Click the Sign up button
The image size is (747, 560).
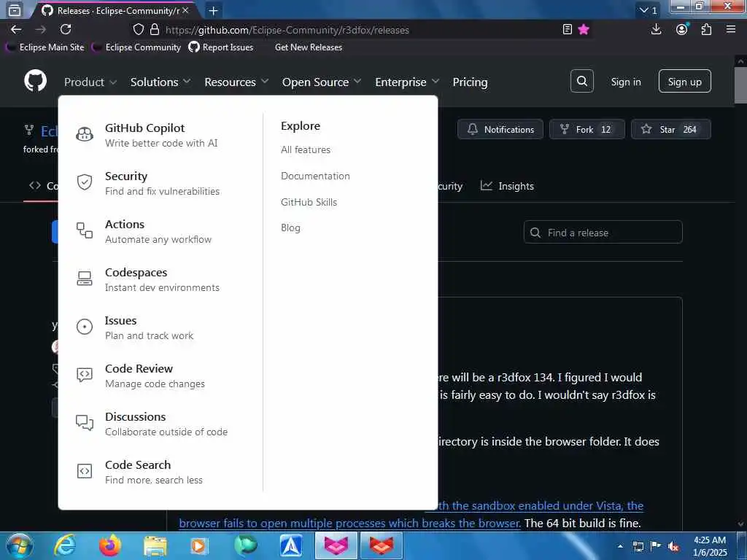pos(684,81)
